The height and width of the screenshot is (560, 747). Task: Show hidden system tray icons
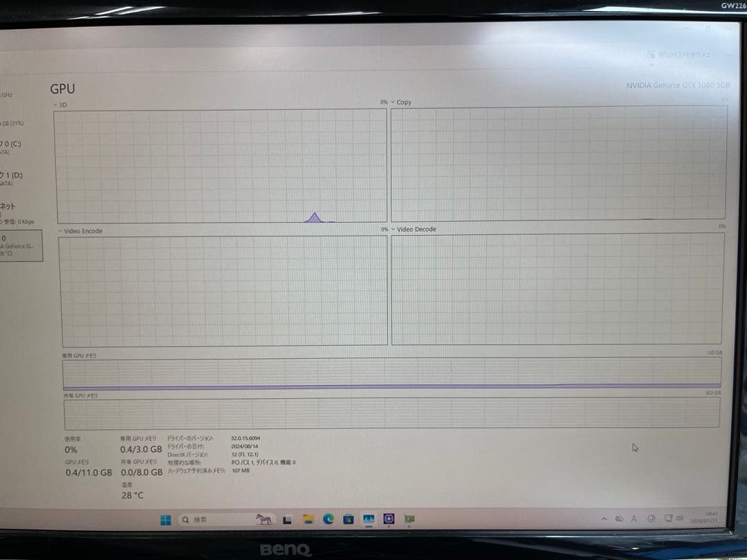605,519
